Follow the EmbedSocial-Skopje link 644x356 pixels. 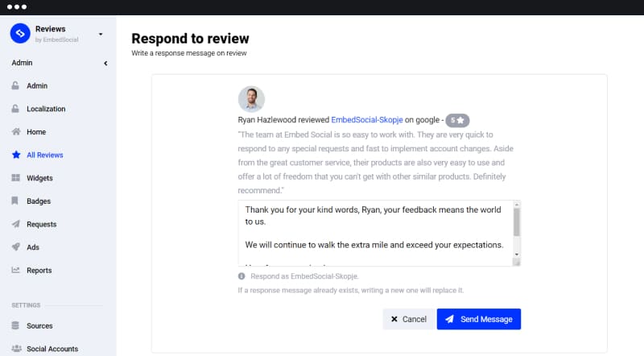pos(367,120)
